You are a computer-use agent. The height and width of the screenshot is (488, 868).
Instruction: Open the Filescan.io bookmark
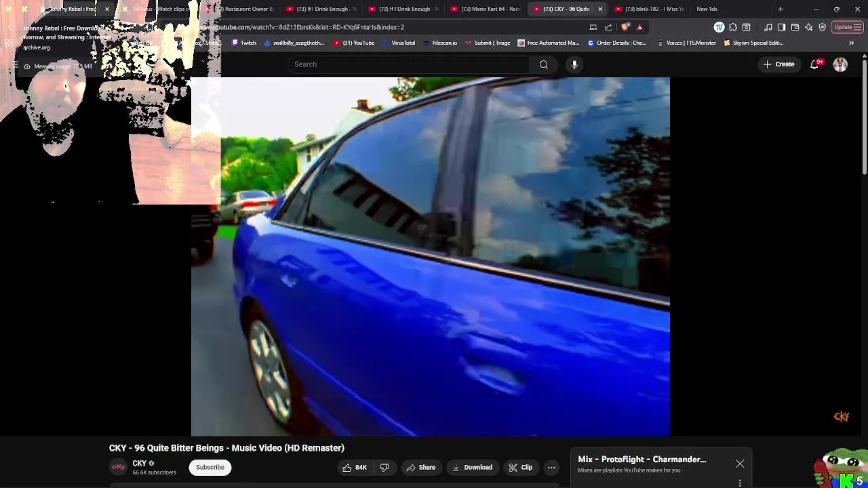click(x=440, y=43)
